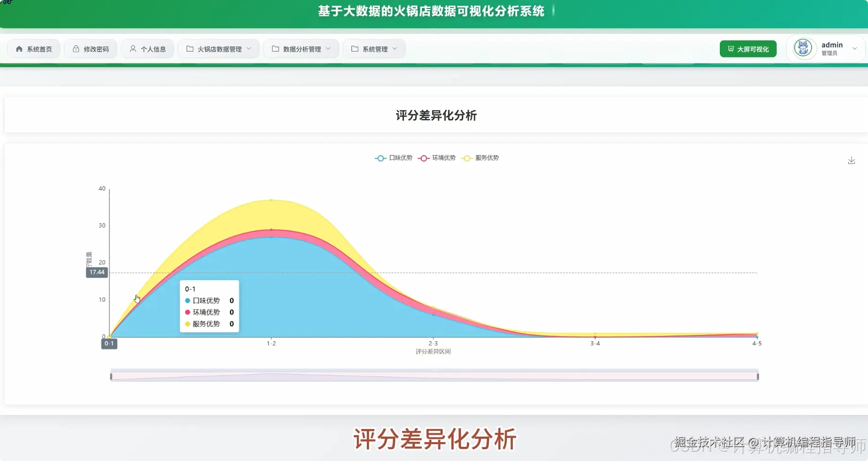Image resolution: width=868 pixels, height=461 pixels.
Task: Toggle 口味优势 series in legend
Action: coord(394,158)
